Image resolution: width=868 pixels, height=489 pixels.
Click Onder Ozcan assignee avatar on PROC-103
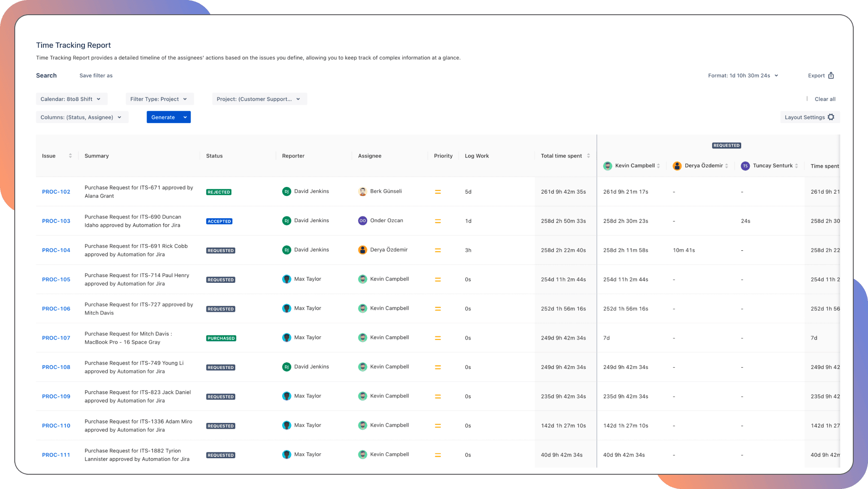click(363, 220)
